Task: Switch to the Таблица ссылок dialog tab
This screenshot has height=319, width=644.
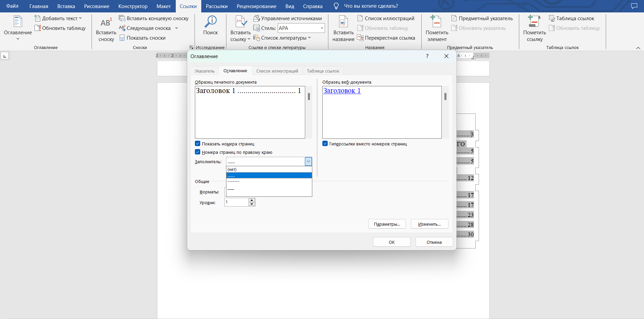Action: 323,71
